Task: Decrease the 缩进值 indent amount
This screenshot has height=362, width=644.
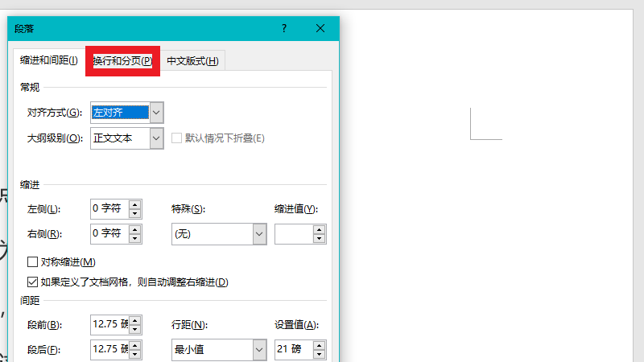Action: tap(320, 239)
